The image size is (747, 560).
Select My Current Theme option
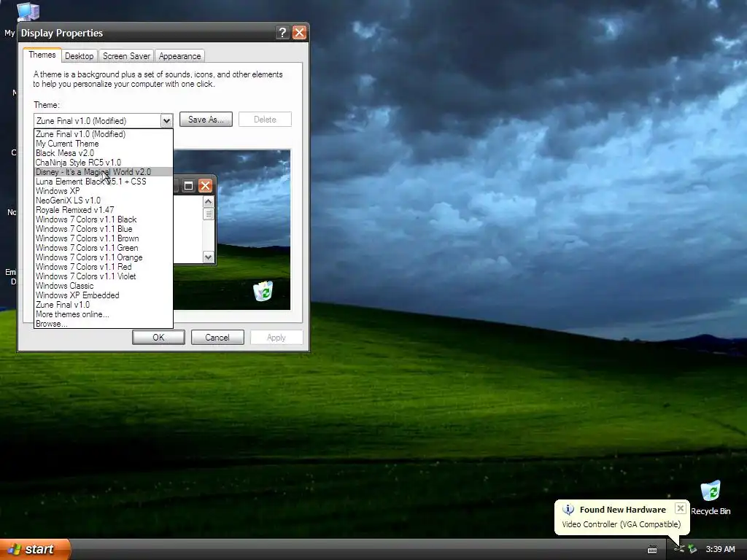[x=104, y=144]
